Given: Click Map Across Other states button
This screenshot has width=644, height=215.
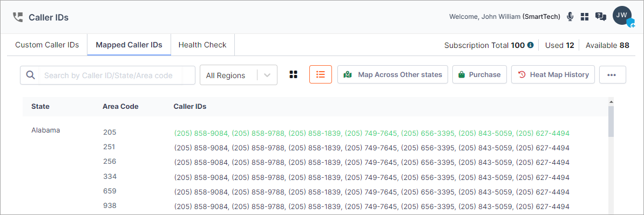Looking at the screenshot, I should pyautogui.click(x=392, y=75).
